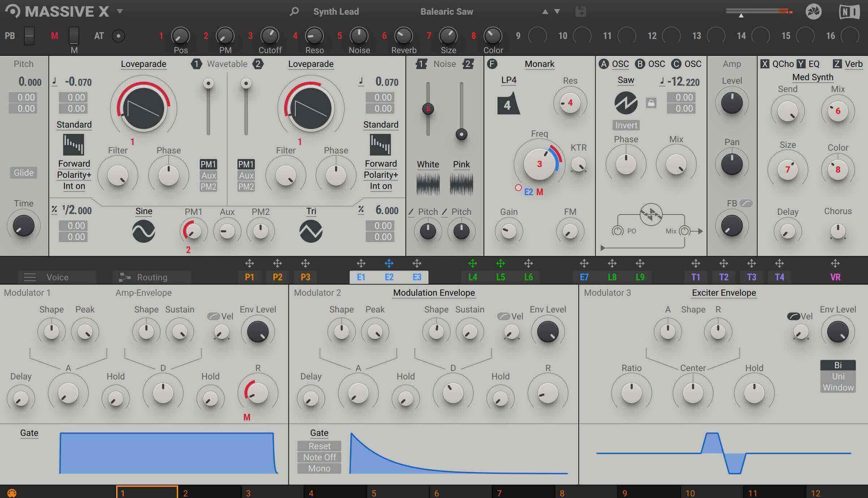Click wavetable 1 Standard mode icon
The image size is (868, 498).
click(74, 144)
